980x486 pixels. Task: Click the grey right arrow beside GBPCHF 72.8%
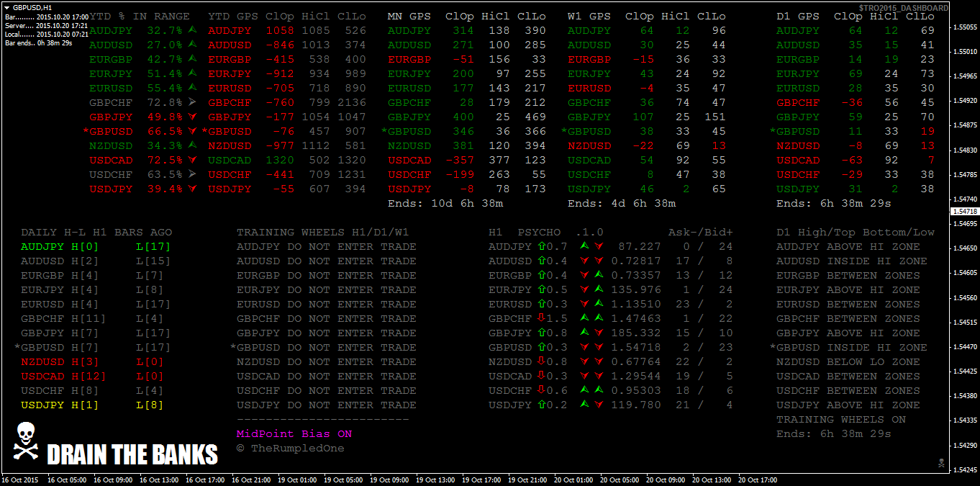pos(192,102)
